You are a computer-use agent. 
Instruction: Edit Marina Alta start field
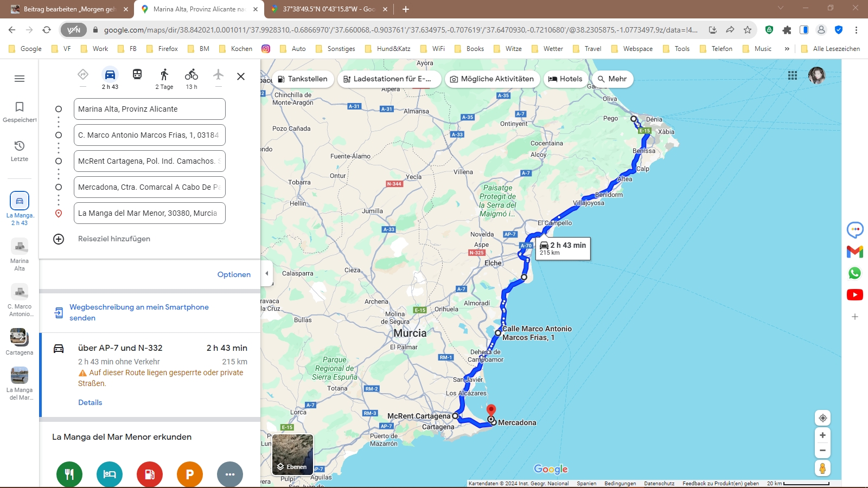pos(150,109)
